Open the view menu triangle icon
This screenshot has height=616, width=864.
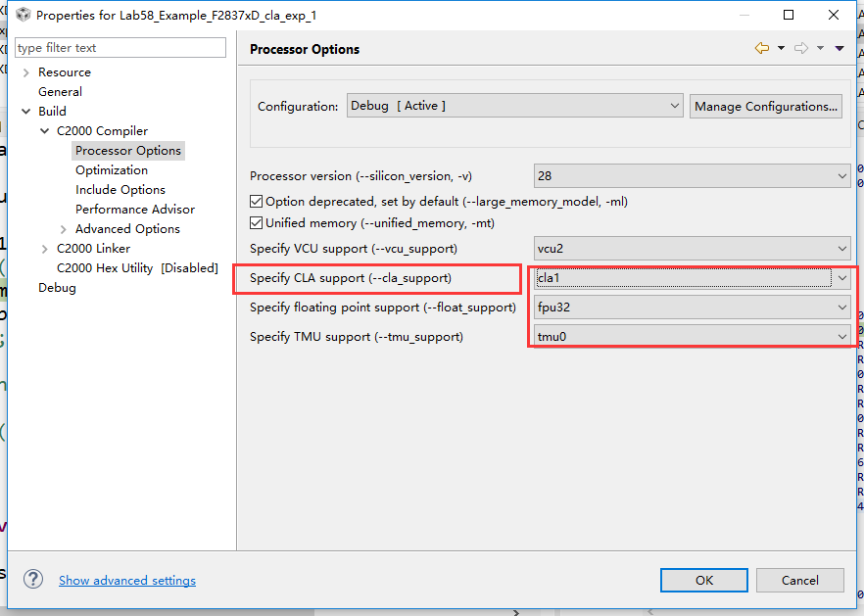[x=840, y=49]
